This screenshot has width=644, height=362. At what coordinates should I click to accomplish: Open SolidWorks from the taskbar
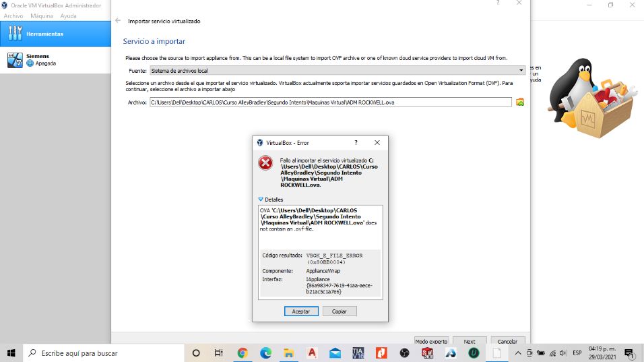[428, 353]
